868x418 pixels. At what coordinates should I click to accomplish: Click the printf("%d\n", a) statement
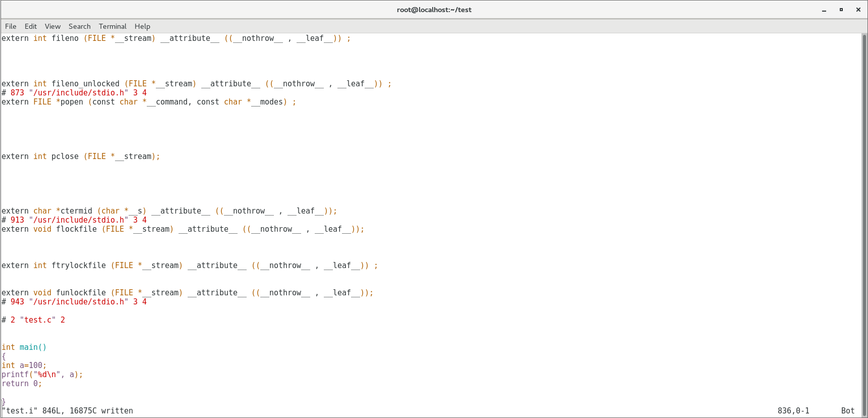(x=42, y=375)
